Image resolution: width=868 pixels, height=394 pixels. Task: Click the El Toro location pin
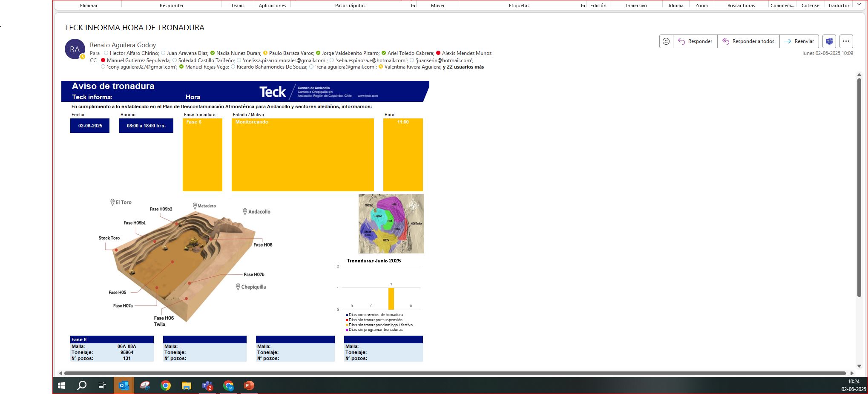click(112, 202)
